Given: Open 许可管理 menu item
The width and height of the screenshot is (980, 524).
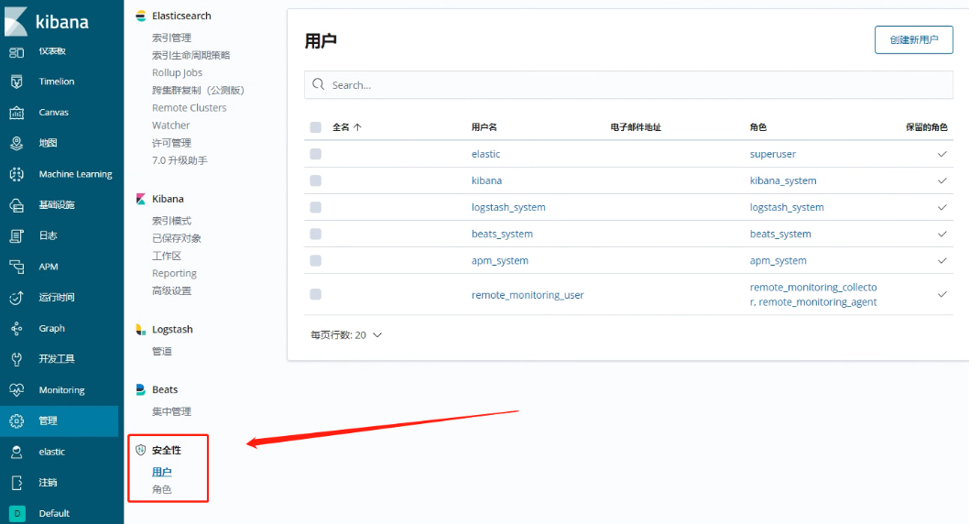Looking at the screenshot, I should coord(171,143).
